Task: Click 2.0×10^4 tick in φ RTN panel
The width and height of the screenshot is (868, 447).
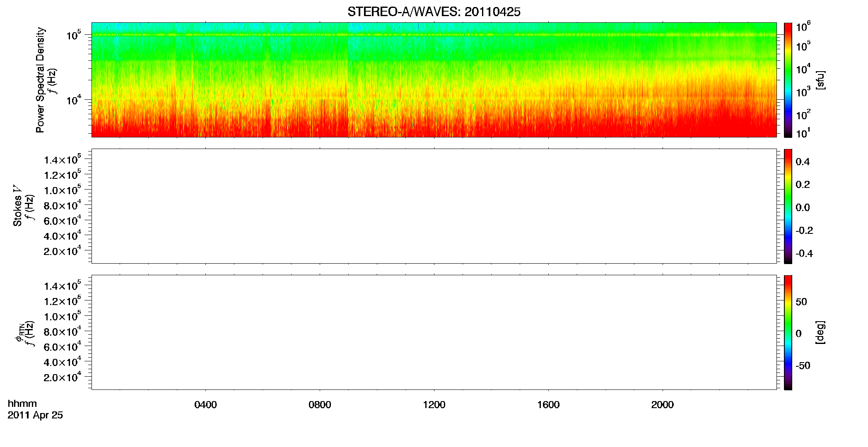Action: [63, 377]
